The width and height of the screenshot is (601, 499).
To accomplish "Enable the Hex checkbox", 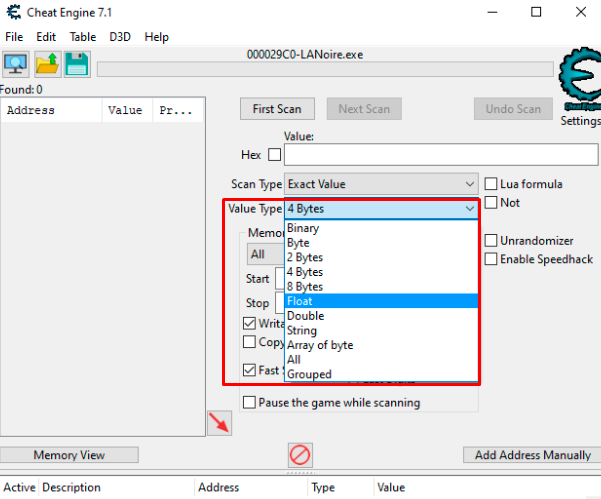I will (x=274, y=155).
